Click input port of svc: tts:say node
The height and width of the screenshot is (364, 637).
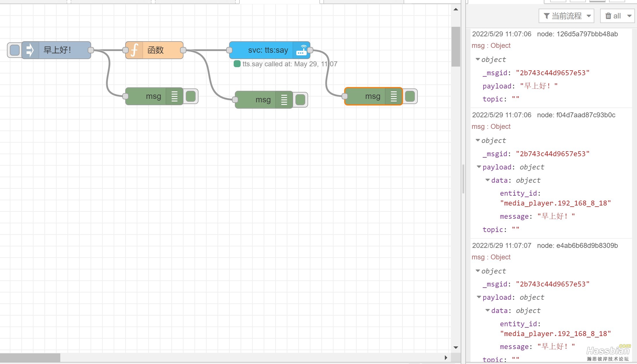coord(229,50)
